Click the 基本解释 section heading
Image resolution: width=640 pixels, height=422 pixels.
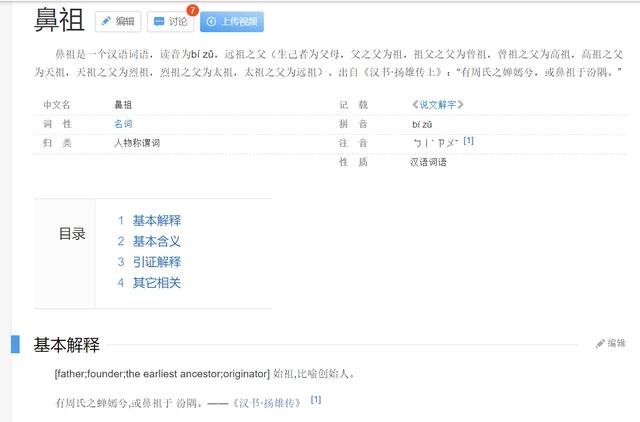tap(67, 345)
